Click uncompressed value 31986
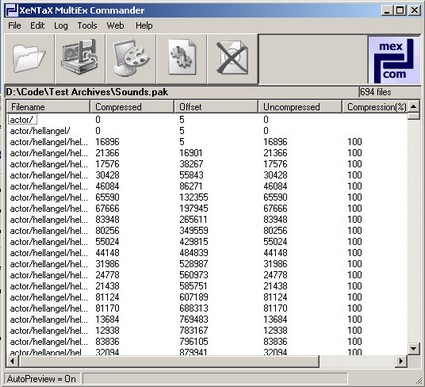The height and width of the screenshot is (387, 425). click(x=275, y=264)
